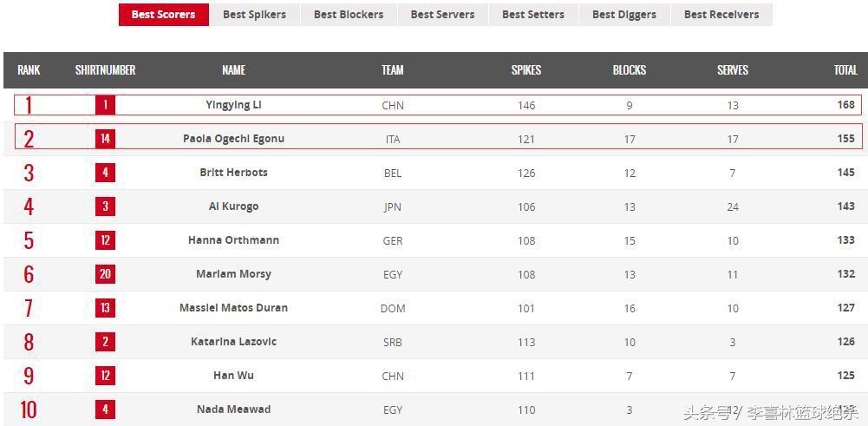
Task: Click shirt number badge 13 for Duran
Action: pyautogui.click(x=105, y=308)
